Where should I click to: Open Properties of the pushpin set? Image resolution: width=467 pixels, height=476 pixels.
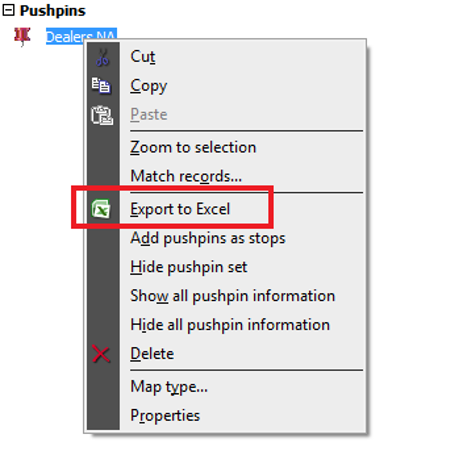pyautogui.click(x=165, y=416)
